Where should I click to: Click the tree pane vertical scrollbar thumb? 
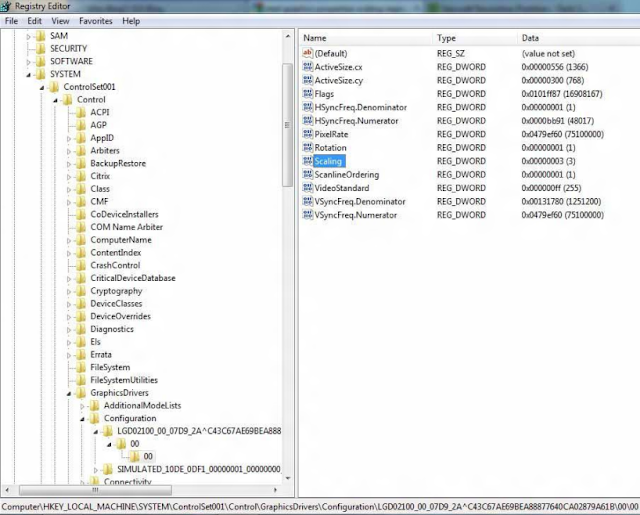[x=287, y=124]
